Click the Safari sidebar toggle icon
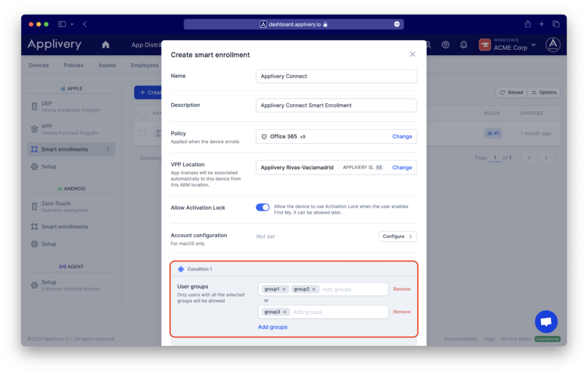Screen dimensions: 588x374 coord(62,24)
